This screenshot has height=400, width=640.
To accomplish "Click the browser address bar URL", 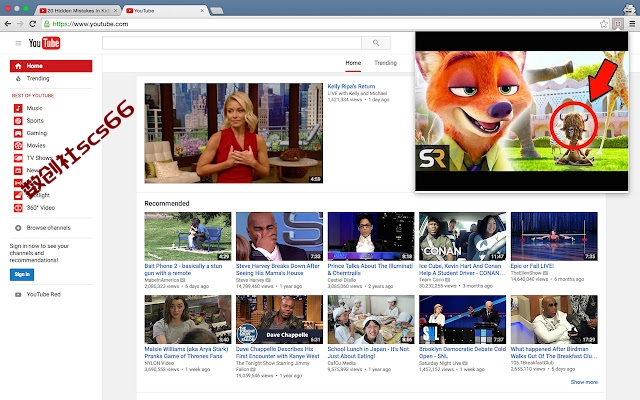I will [x=90, y=24].
